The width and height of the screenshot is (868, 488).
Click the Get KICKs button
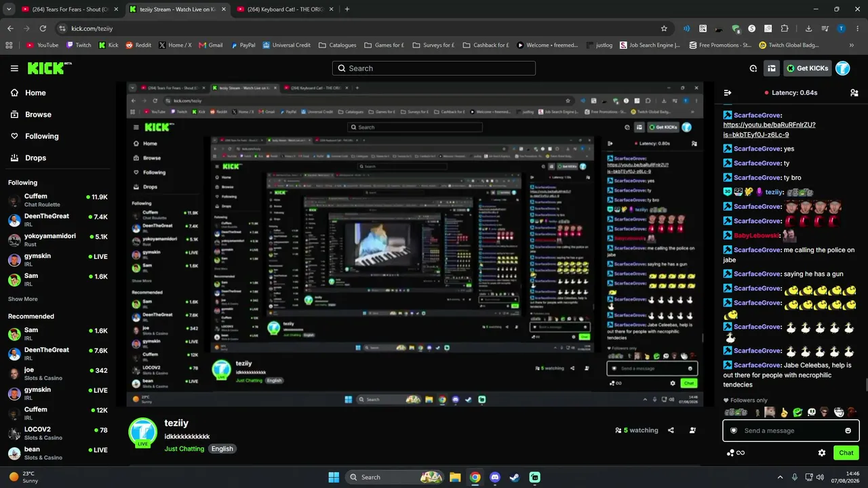coord(807,68)
